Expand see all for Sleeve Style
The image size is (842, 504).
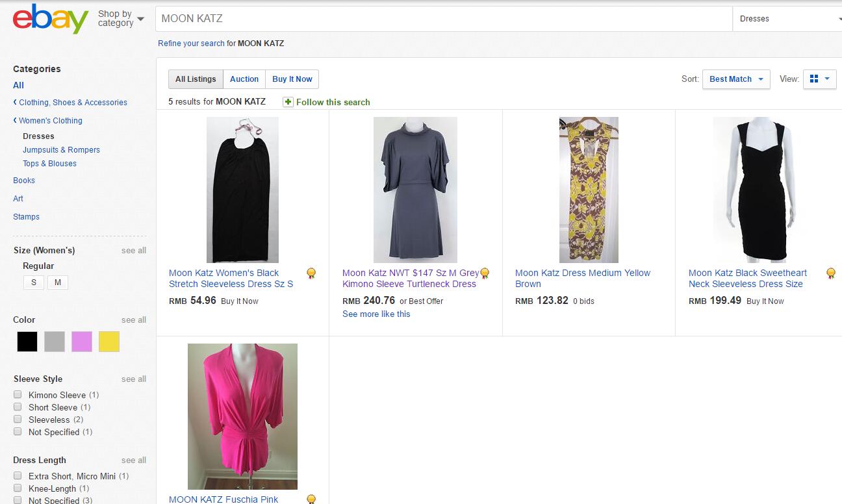pyautogui.click(x=134, y=379)
